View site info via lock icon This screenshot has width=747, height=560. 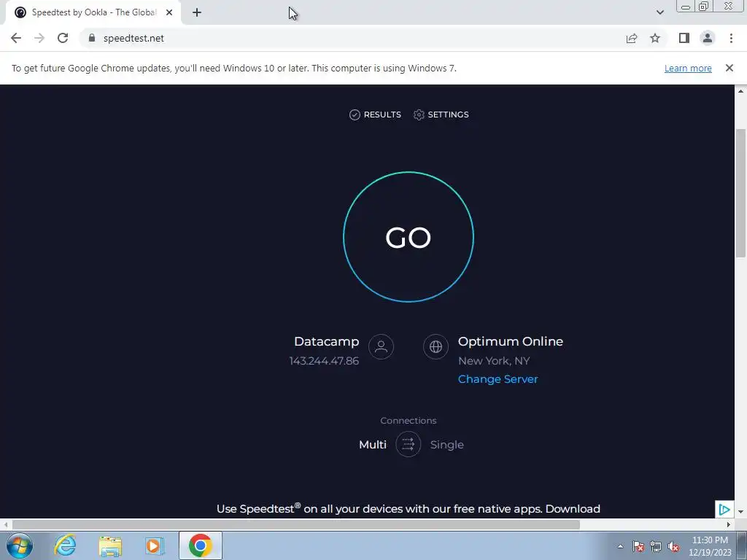coord(92,38)
